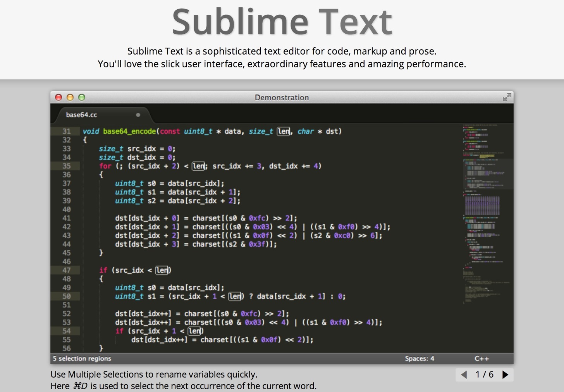Click the "void" keyword on line 31
This screenshot has width=564, height=392.
[x=91, y=131]
